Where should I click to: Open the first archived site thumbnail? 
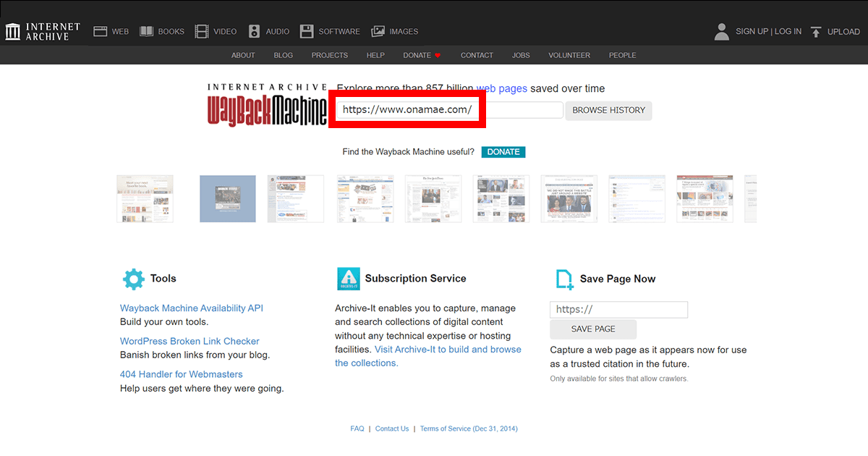[145, 198]
